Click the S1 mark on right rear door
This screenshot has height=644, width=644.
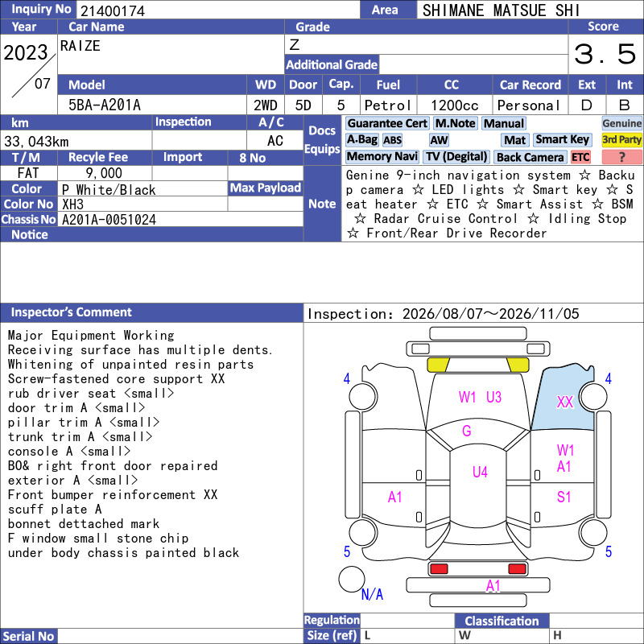coord(564,497)
